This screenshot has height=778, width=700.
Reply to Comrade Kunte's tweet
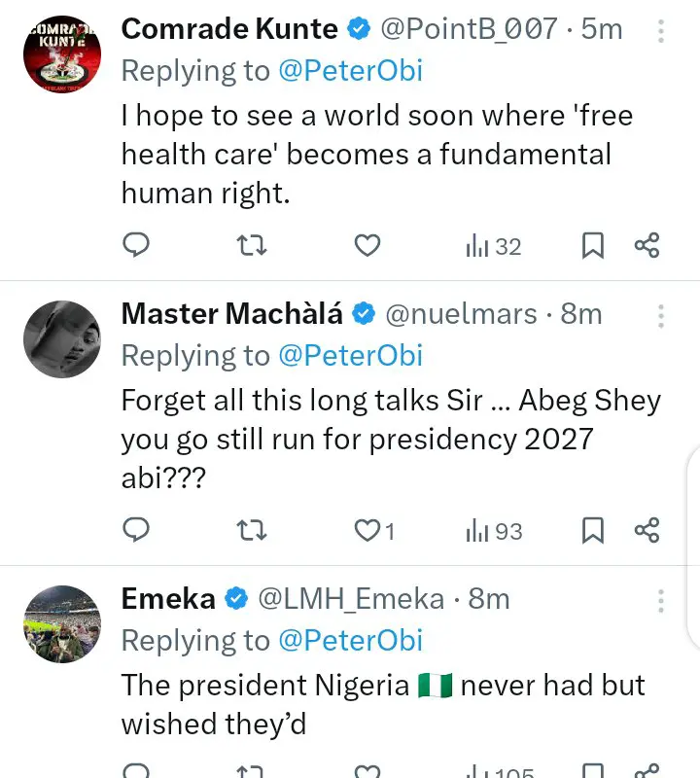[x=138, y=246]
